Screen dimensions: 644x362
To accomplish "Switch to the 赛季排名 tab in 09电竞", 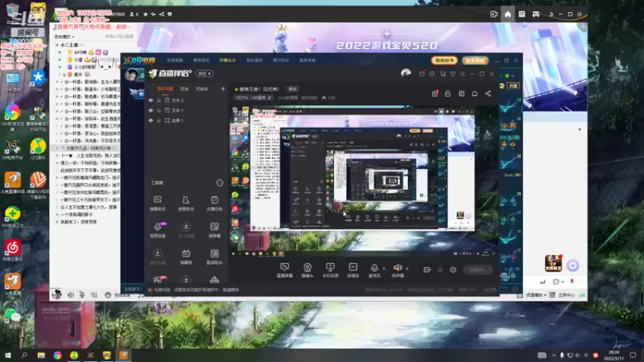I will click(201, 60).
